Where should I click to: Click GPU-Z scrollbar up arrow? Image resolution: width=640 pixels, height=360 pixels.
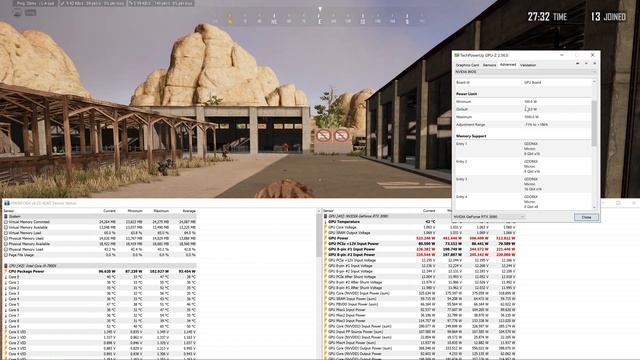click(594, 82)
